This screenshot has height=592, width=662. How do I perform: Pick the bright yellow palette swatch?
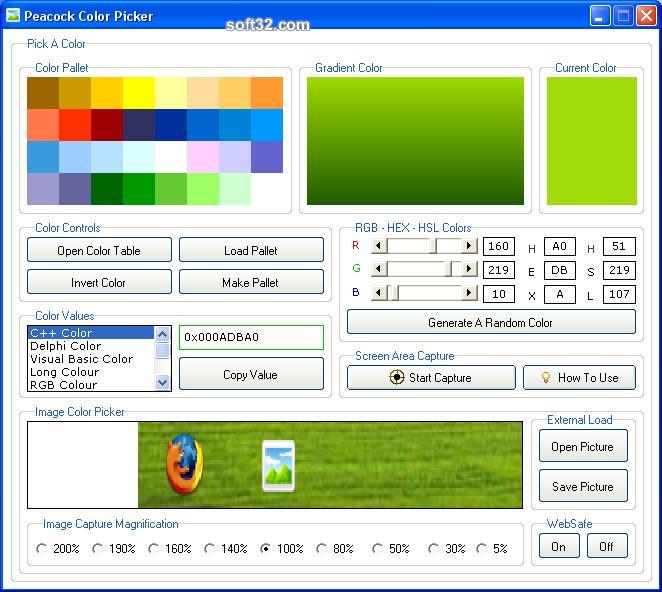(139, 92)
